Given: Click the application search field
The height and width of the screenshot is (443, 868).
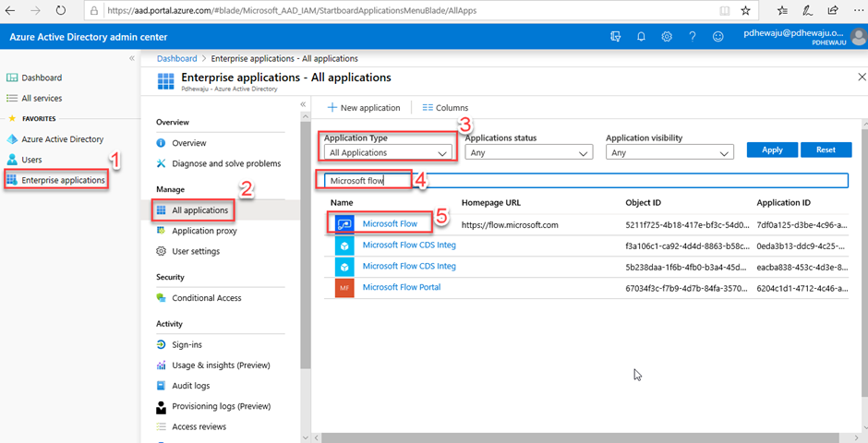Looking at the screenshot, I should (585, 181).
